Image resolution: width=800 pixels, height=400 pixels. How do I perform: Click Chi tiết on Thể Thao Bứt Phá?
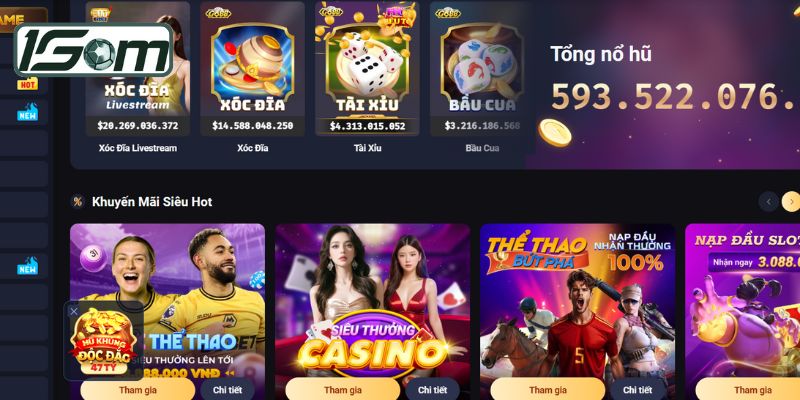point(637,390)
